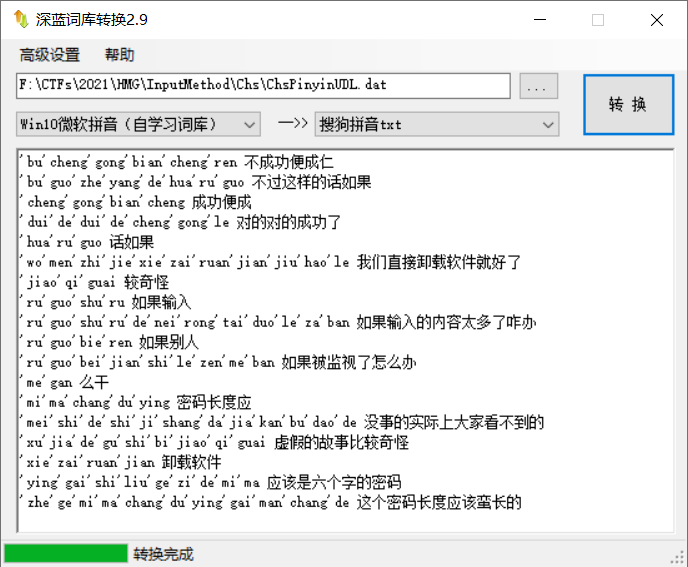The height and width of the screenshot is (567, 688).
Task: Click the 深蓝词库转换 app icon in title bar
Action: pyautogui.click(x=20, y=20)
